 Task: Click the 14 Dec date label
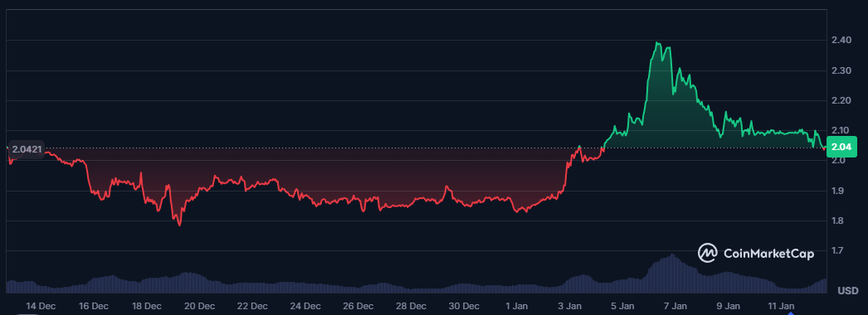(40, 306)
